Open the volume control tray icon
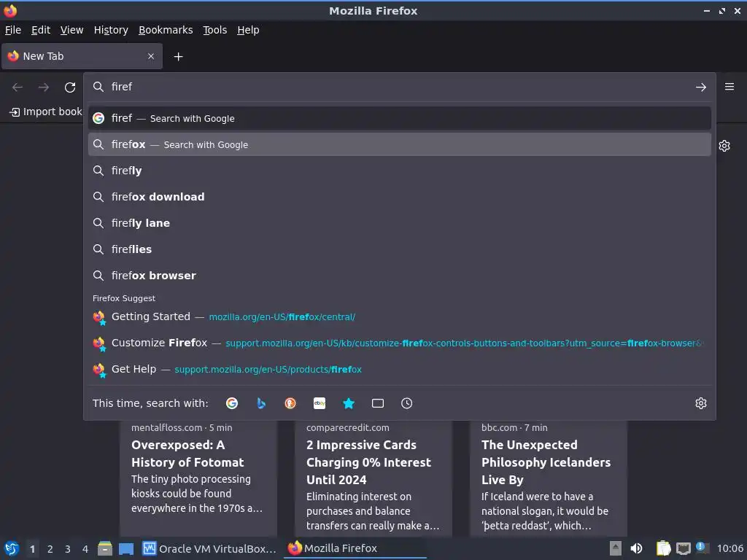This screenshot has height=560, width=747. 636,548
